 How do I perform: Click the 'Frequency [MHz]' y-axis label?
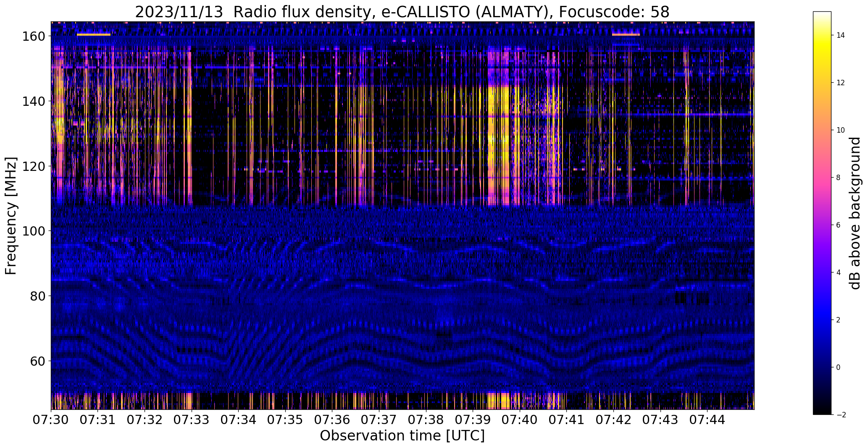tap(11, 216)
